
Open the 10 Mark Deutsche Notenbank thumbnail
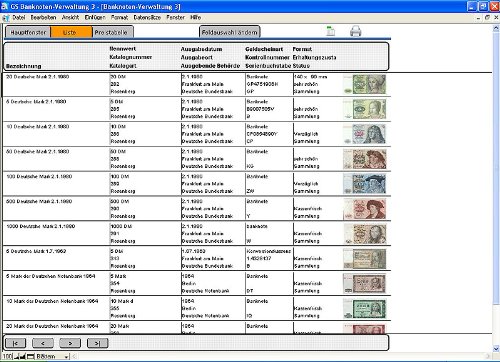(x=365, y=308)
